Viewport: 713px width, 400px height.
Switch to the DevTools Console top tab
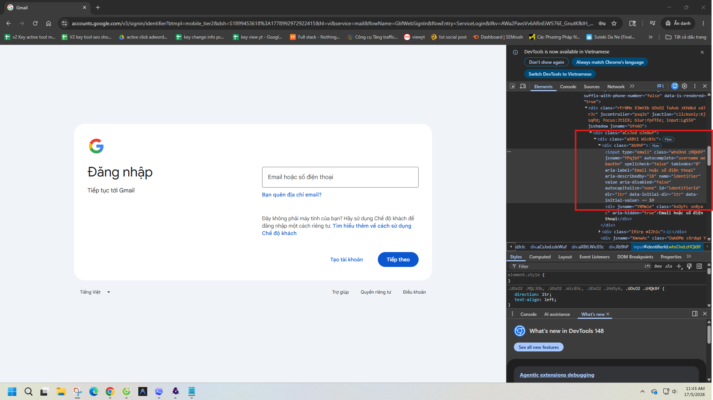click(568, 86)
